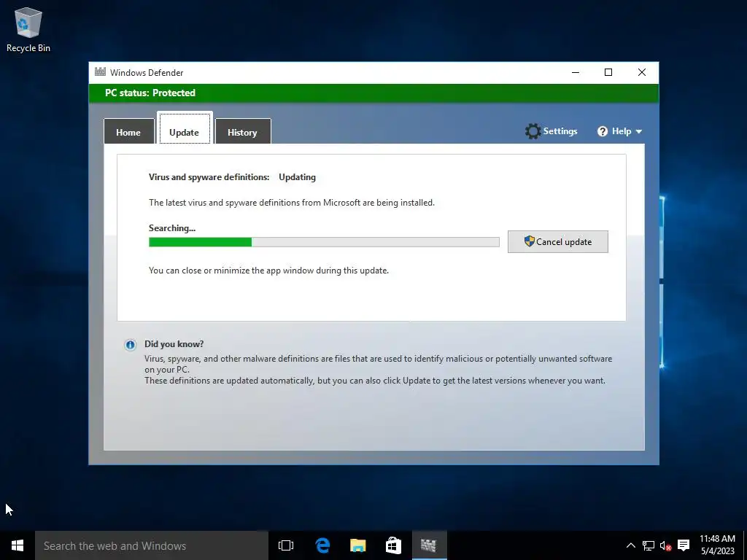The height and width of the screenshot is (560, 747).
Task: Focus the Search the web and Windows box
Action: click(152, 545)
